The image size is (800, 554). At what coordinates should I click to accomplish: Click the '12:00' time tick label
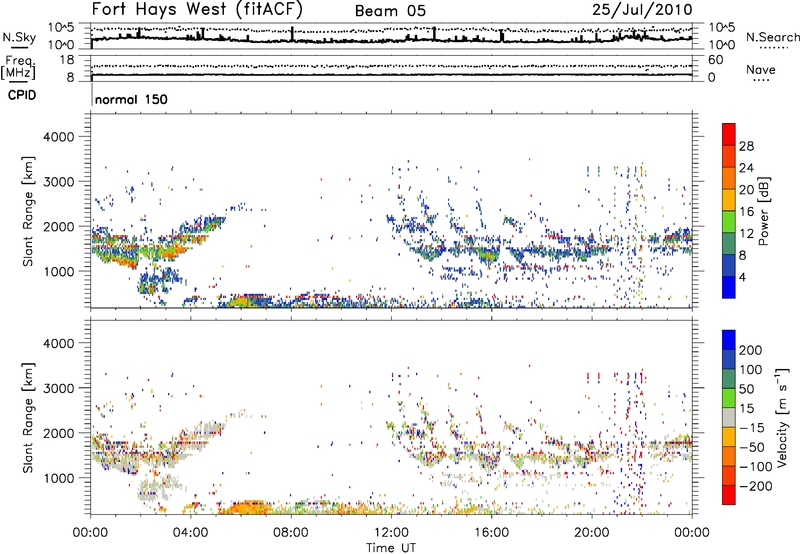coord(391,533)
